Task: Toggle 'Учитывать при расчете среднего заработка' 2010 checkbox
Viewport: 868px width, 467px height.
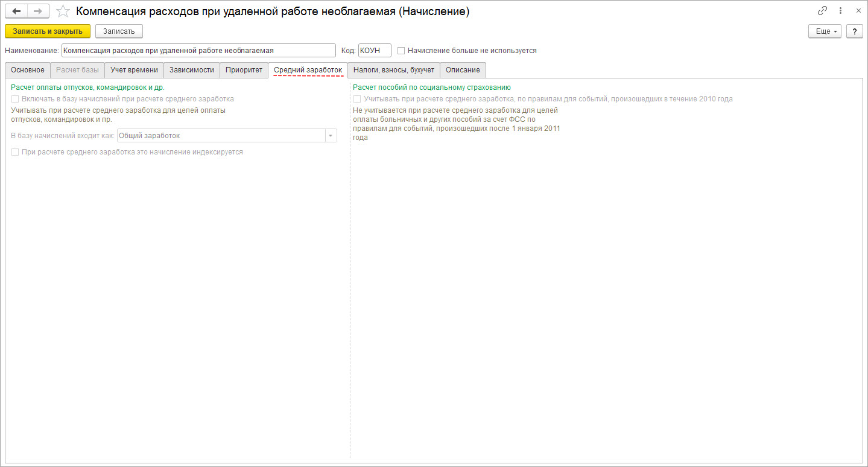Action: pyautogui.click(x=357, y=99)
